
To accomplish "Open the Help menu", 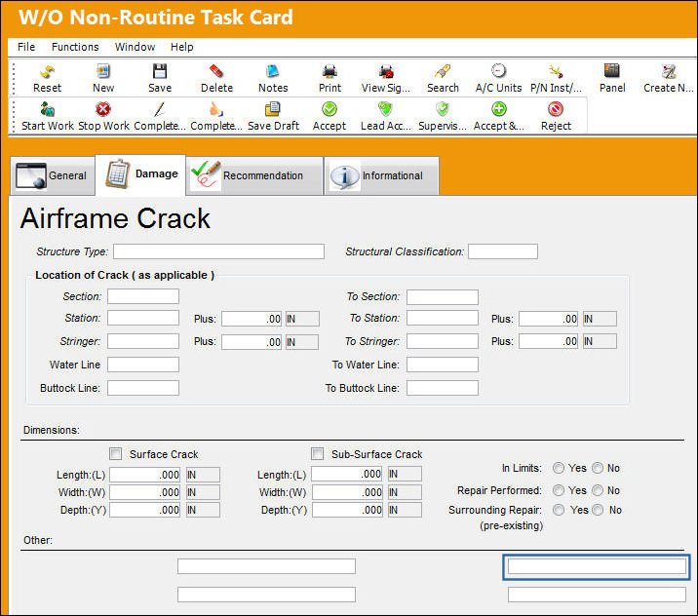I will tap(182, 47).
